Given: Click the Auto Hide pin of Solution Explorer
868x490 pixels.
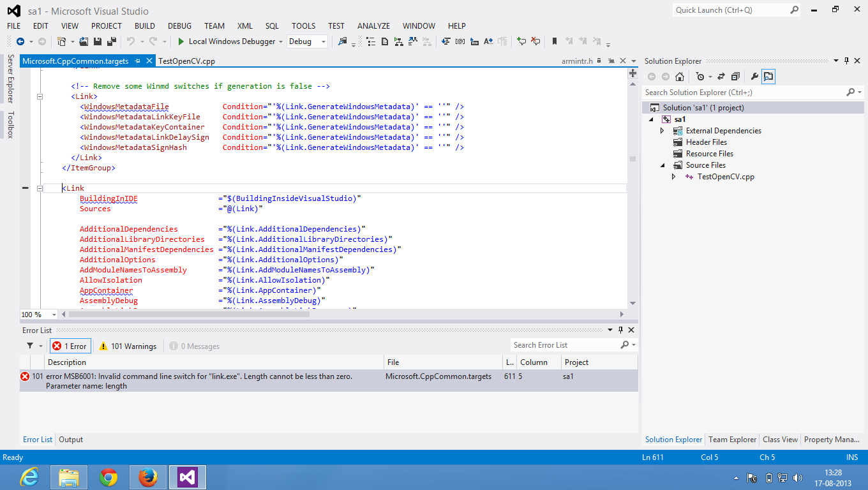Looking at the screenshot, I should (x=846, y=61).
